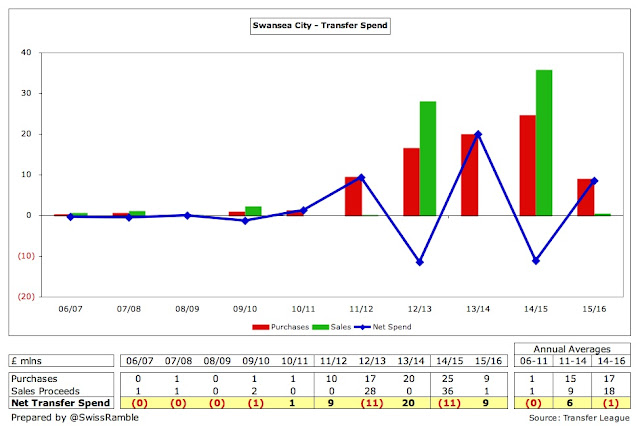Click the Annual Averages table heading
This screenshot has height=426, width=640.
pyautogui.click(x=572, y=349)
